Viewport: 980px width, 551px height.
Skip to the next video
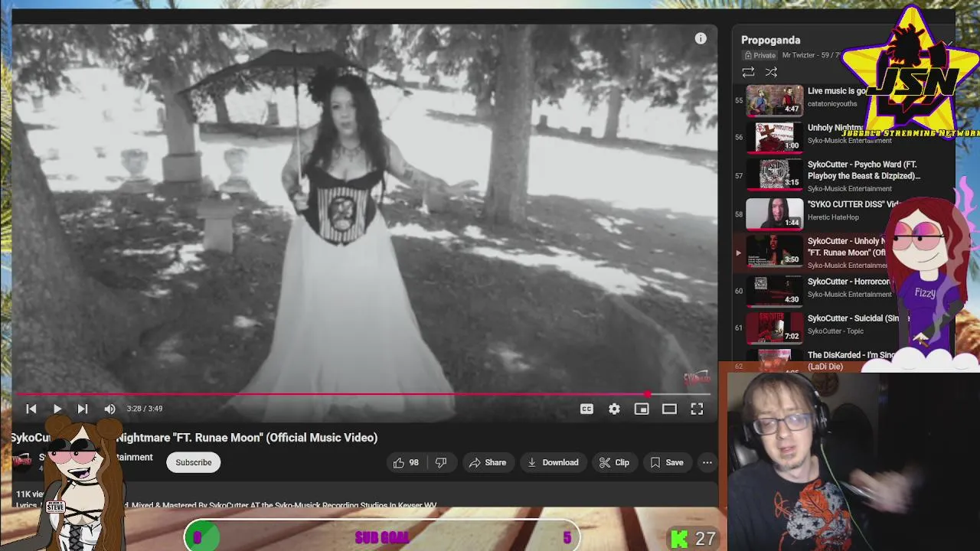(83, 409)
